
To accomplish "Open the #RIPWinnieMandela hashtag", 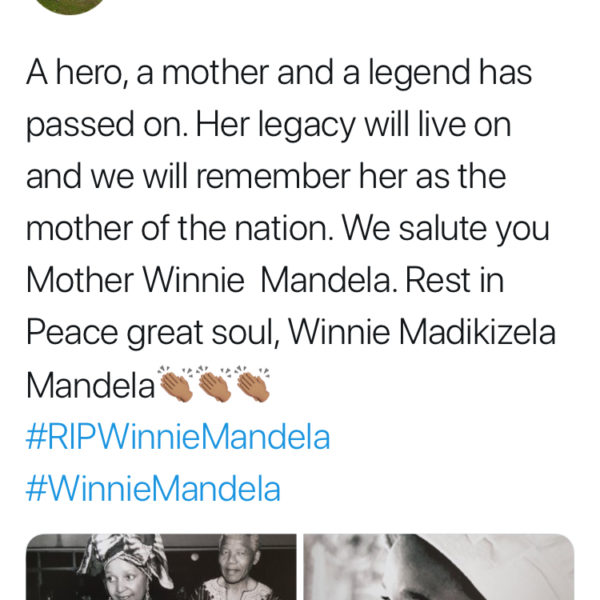I will pyautogui.click(x=177, y=437).
